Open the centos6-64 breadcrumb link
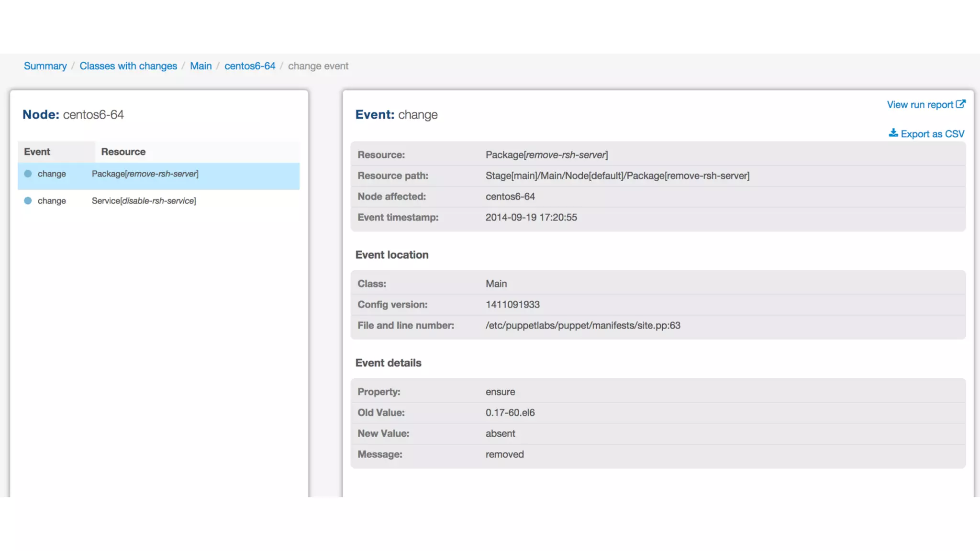Image resolution: width=980 pixels, height=551 pixels. [250, 66]
